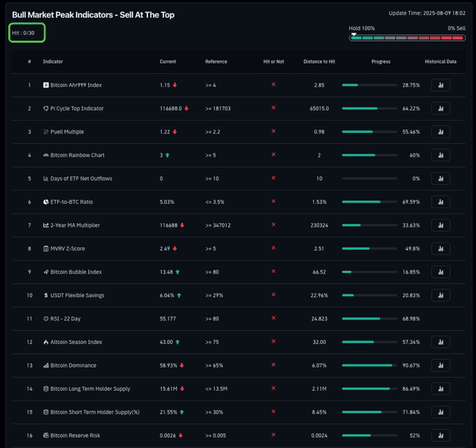Open historical chart for Bitcoin Ahr999 Index
Image resolution: width=476 pixels, height=448 pixels.
point(440,85)
